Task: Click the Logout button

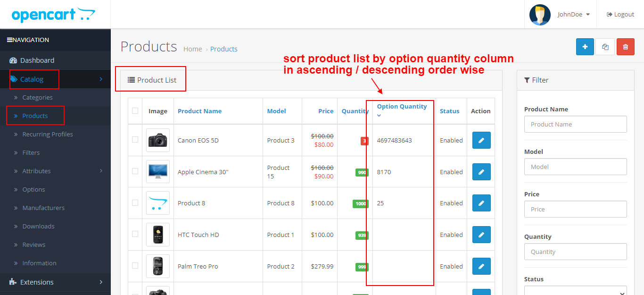Action: (x=620, y=14)
